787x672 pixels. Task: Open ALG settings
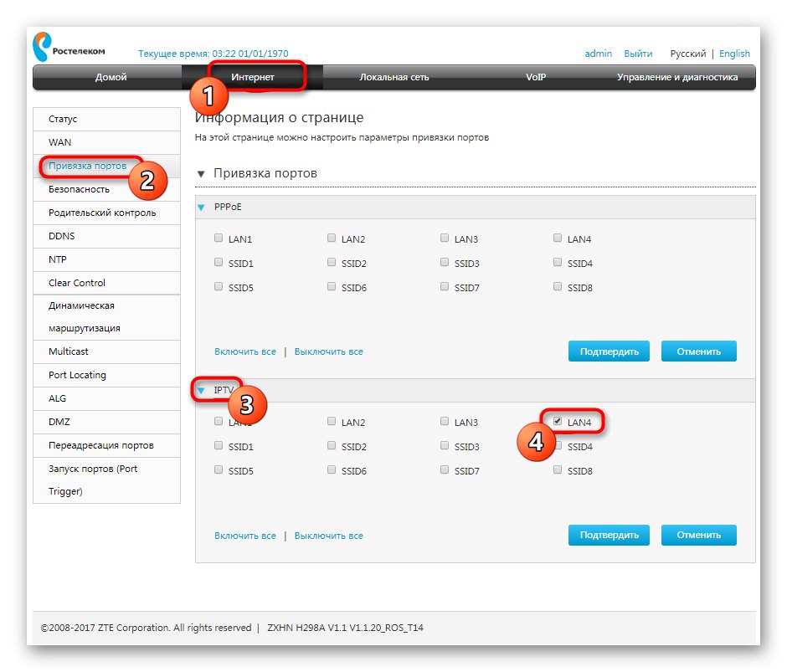pos(106,398)
